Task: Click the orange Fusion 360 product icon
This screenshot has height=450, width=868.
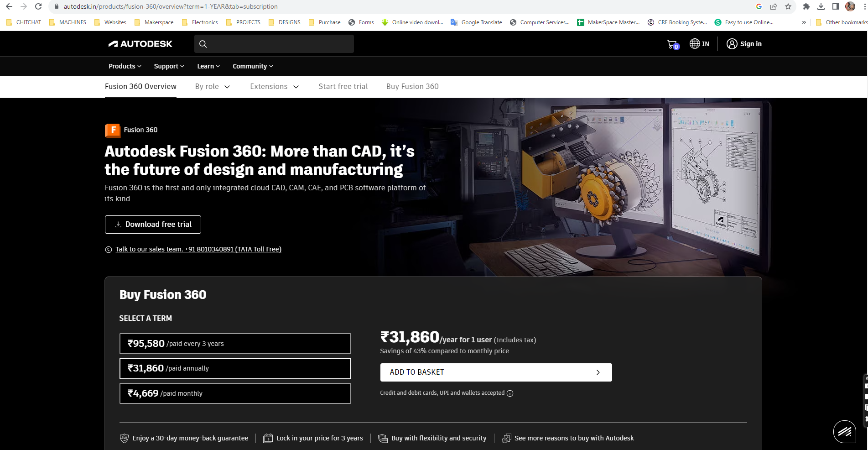Action: tap(113, 130)
